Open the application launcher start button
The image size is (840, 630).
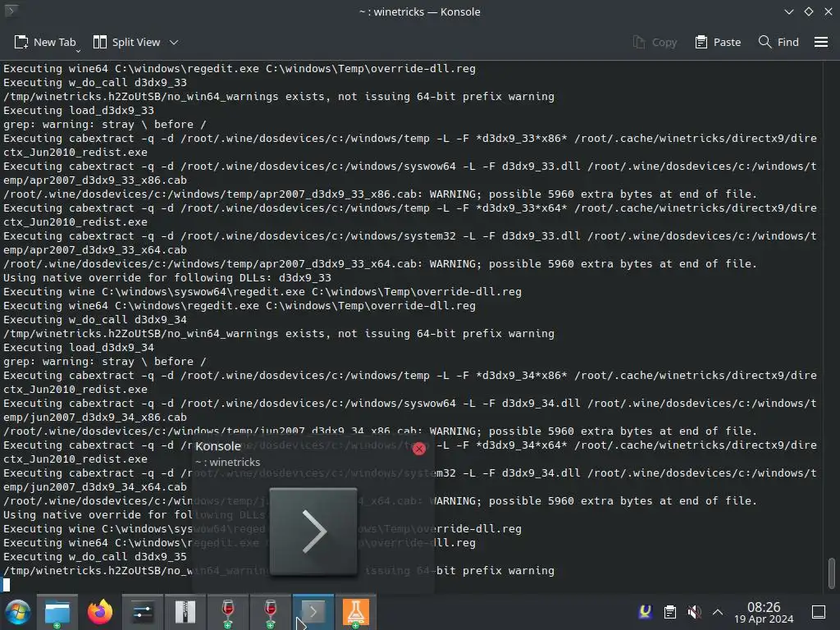click(x=17, y=612)
